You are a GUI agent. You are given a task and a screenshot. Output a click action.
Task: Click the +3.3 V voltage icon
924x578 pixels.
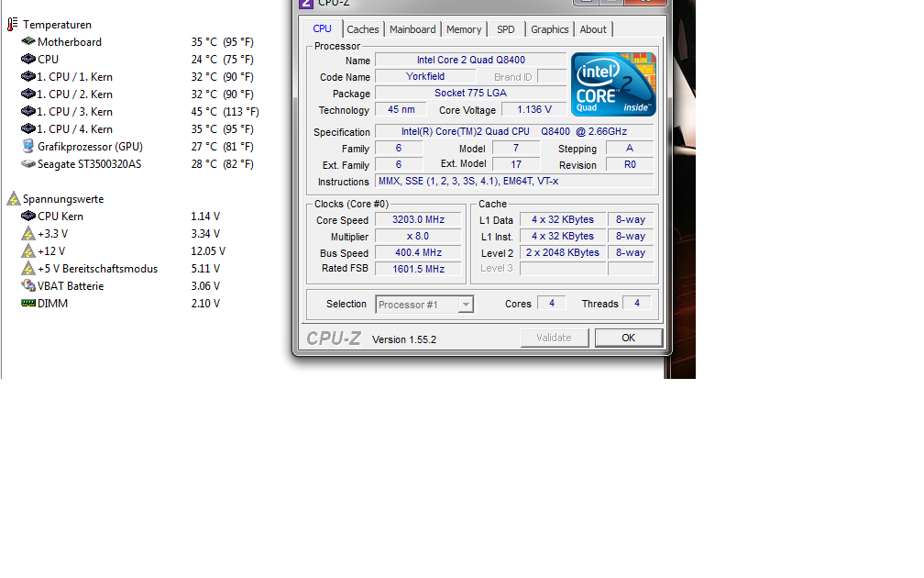pos(27,234)
